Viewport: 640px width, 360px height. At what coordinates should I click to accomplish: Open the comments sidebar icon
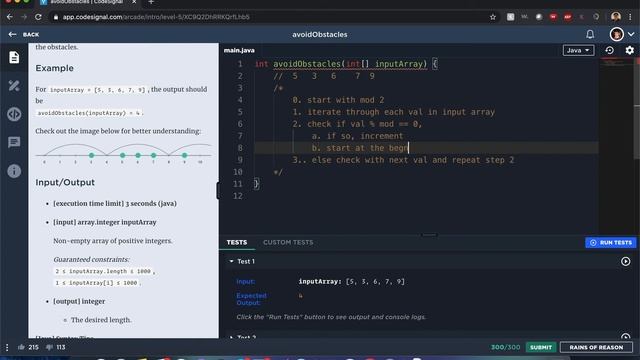14,142
